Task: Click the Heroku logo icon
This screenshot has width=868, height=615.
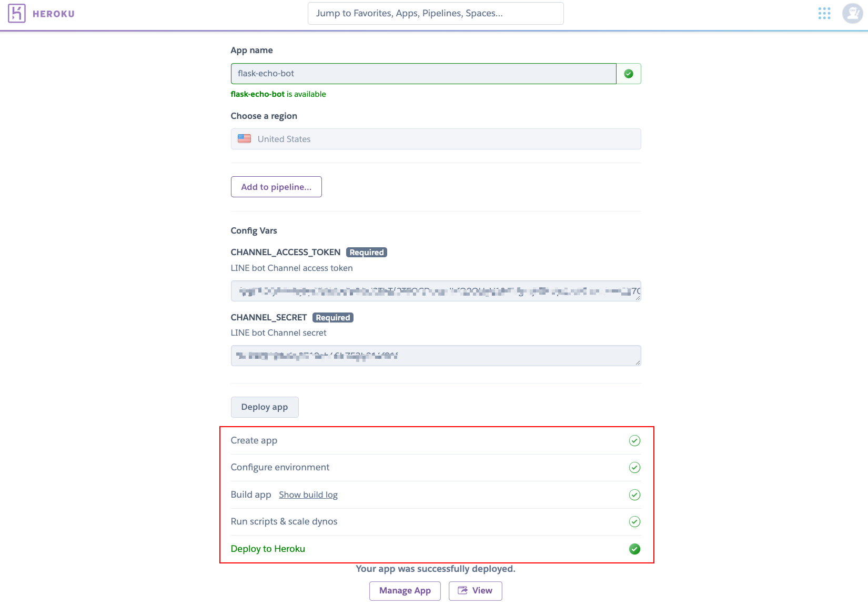Action: [x=17, y=13]
